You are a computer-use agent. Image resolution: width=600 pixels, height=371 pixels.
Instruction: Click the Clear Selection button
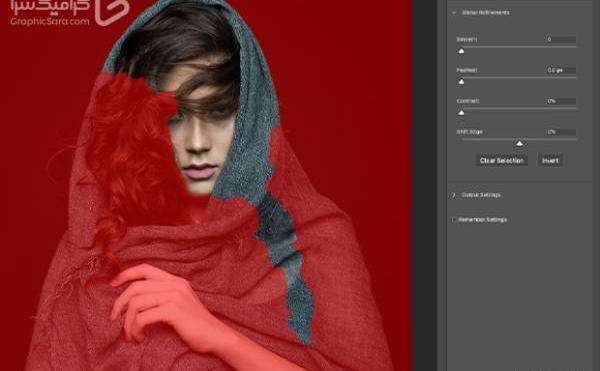(x=502, y=161)
